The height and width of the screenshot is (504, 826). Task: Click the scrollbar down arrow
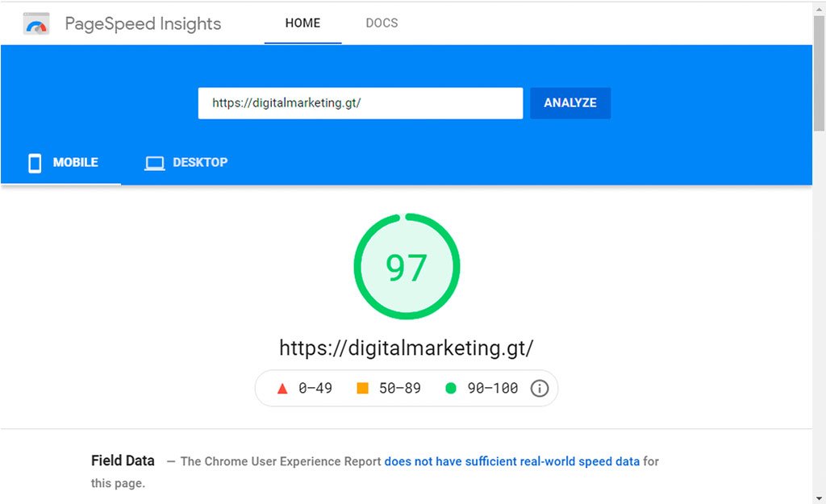[x=820, y=498]
